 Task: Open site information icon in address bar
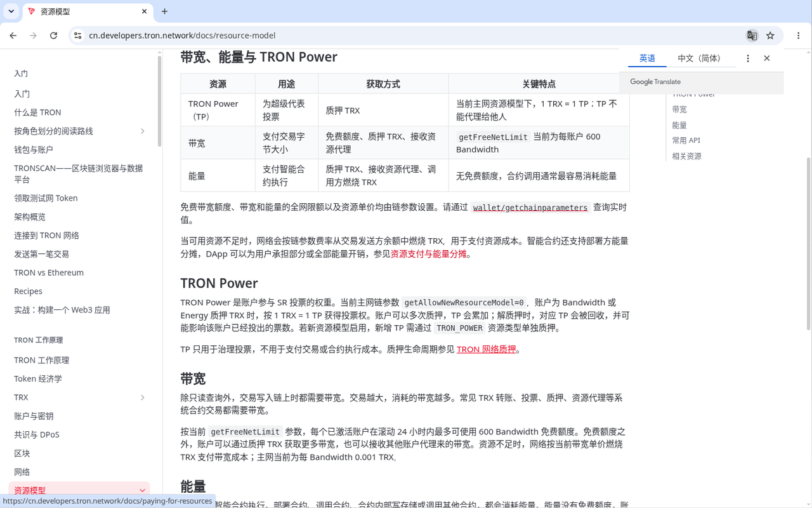(77, 36)
